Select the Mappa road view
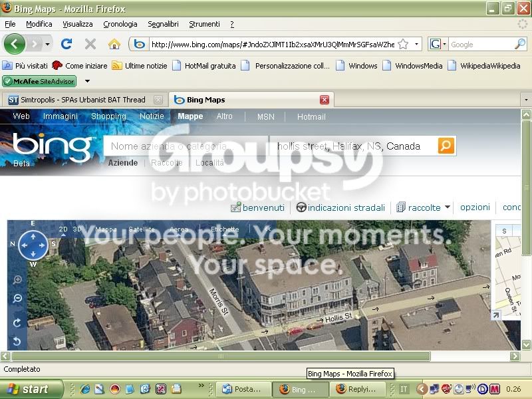 (x=106, y=229)
